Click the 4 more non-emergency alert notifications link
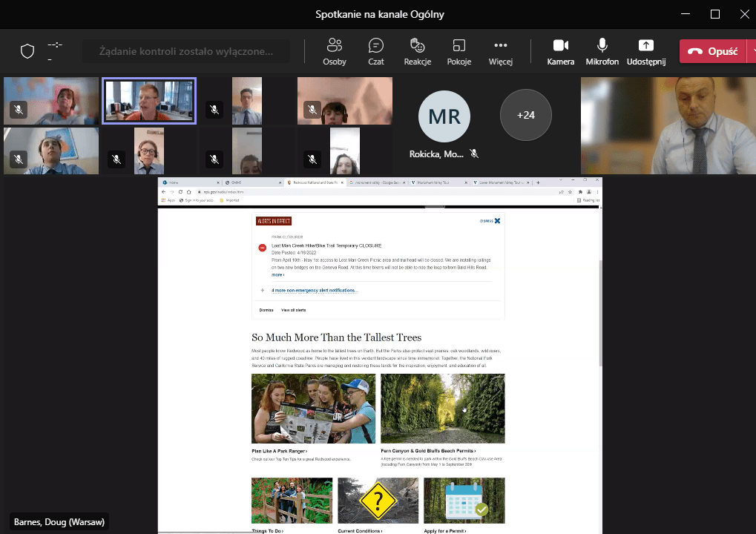Image resolution: width=756 pixels, height=534 pixels. tap(315, 291)
